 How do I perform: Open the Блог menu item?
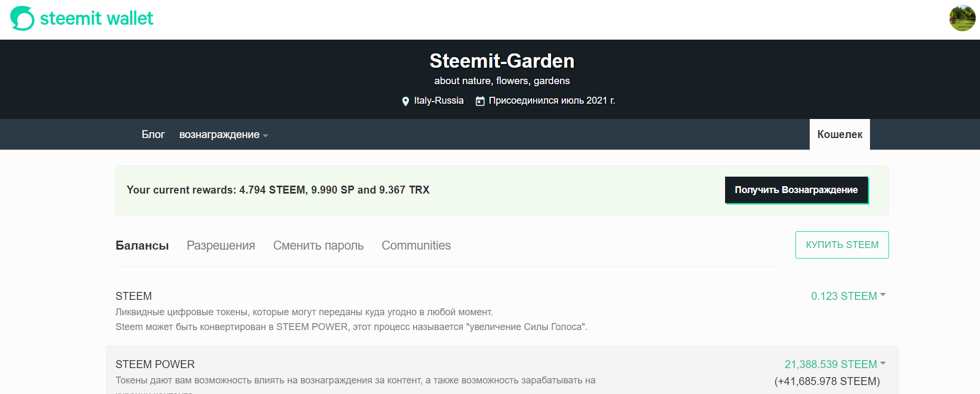(153, 134)
